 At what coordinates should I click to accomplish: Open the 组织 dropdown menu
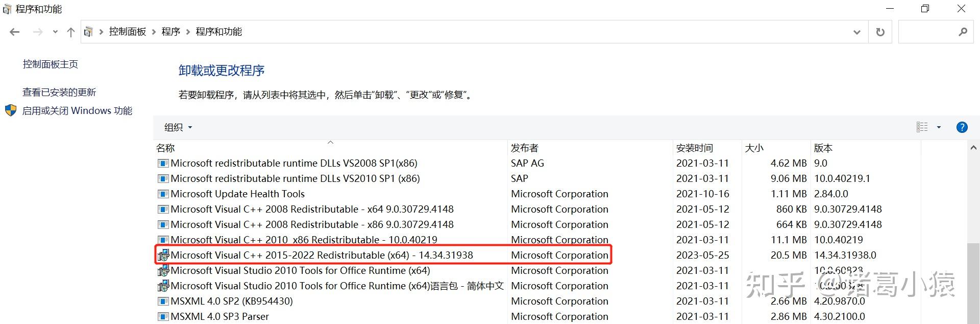(178, 127)
